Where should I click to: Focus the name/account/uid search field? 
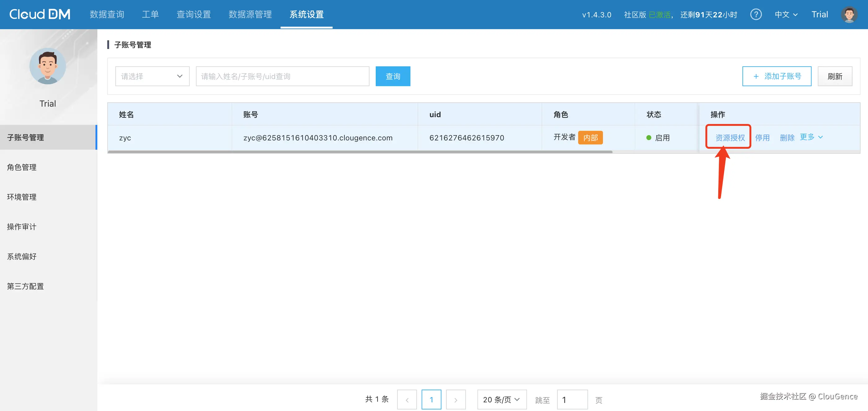282,77
